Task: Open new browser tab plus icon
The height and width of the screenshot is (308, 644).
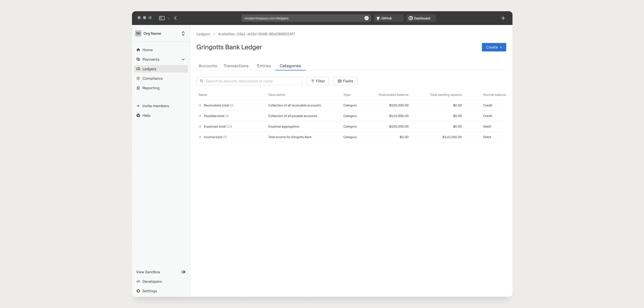Action: (x=503, y=18)
